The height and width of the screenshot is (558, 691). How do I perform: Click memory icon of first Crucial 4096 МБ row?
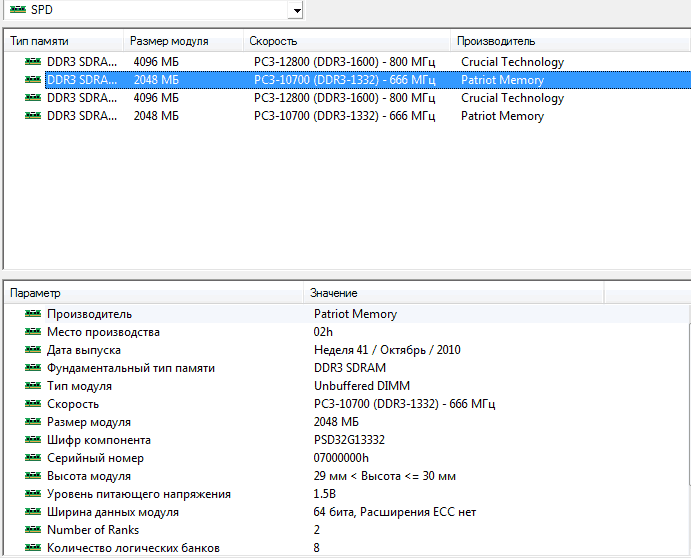pyautogui.click(x=33, y=61)
